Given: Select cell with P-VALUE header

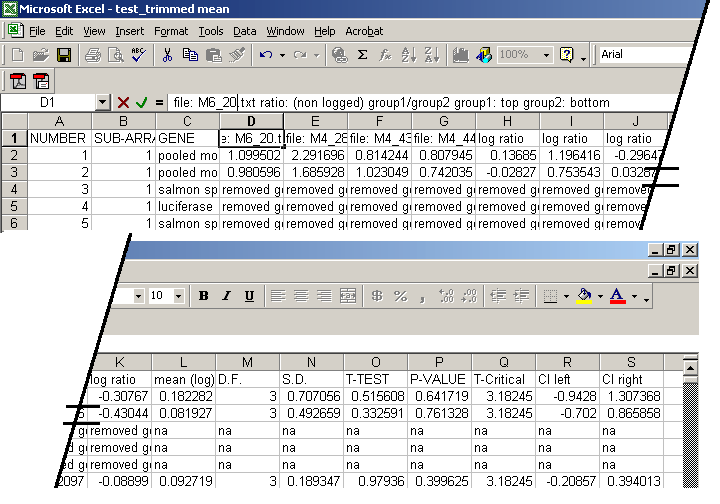Looking at the screenshot, I should tap(439, 380).
